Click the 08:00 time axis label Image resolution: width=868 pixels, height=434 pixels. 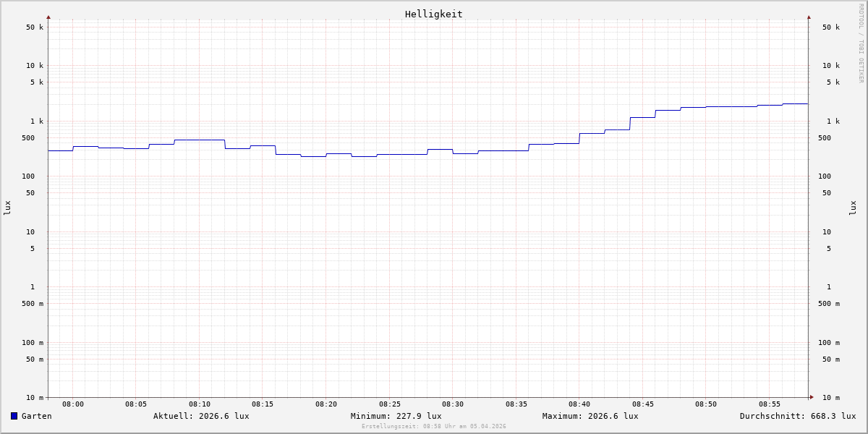pyautogui.click(x=73, y=404)
